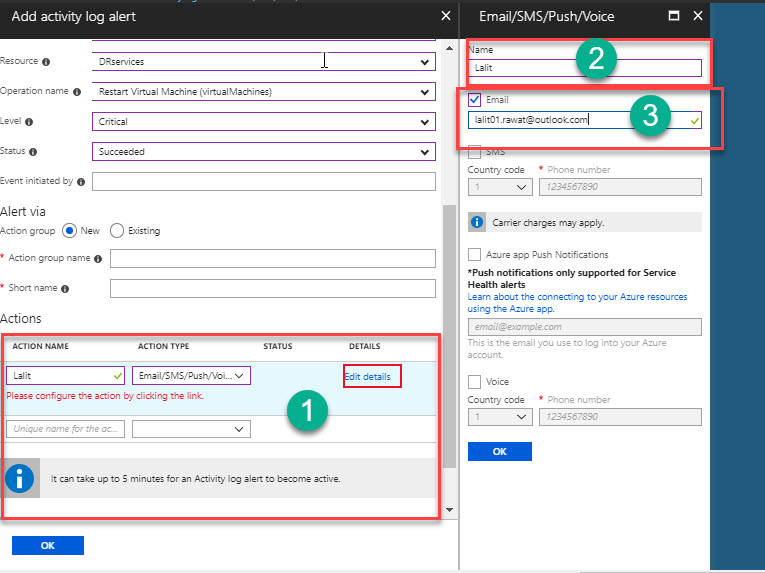Click the Edit details link
The image size is (765, 573).
(367, 376)
